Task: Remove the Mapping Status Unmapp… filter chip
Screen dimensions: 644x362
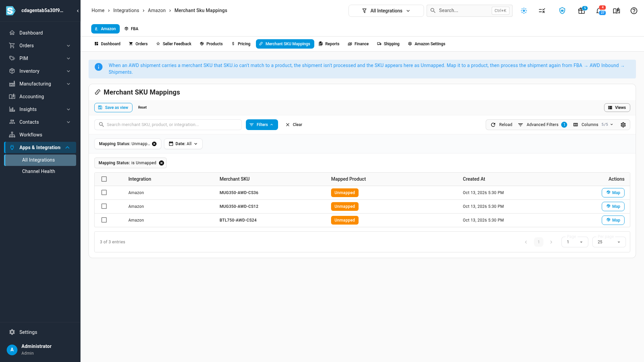Action: 154,144
